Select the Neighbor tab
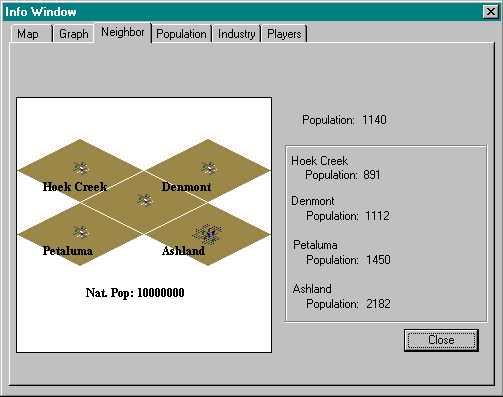Image resolution: width=503 pixels, height=397 pixels. tap(123, 32)
